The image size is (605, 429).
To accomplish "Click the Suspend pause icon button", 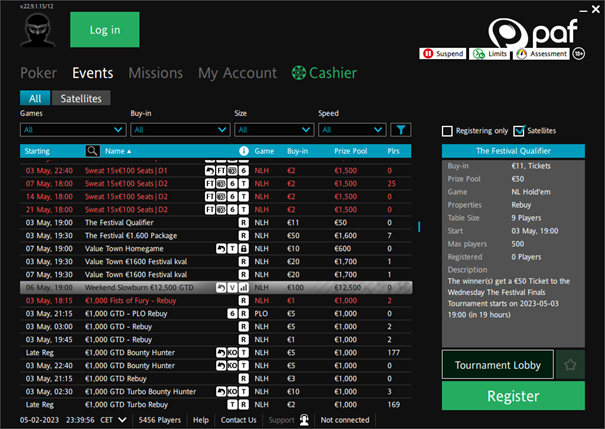I will click(428, 54).
